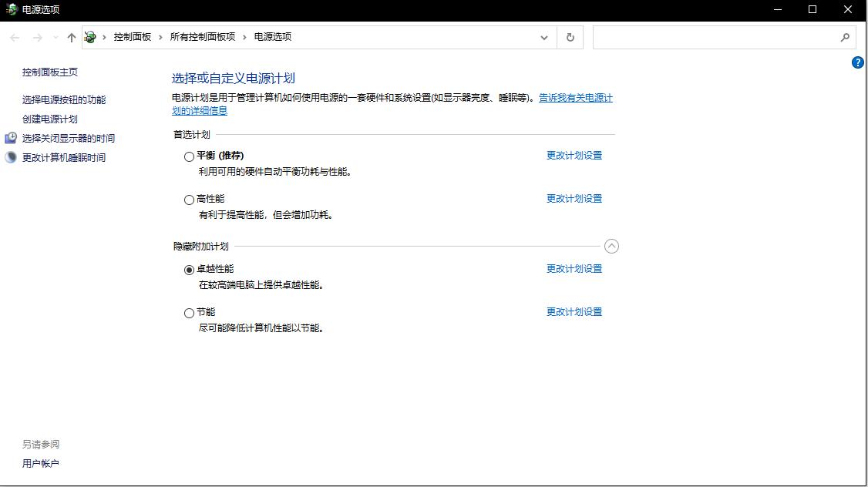This screenshot has width=868, height=487.
Task: Click the forward navigation arrow
Action: coord(35,37)
